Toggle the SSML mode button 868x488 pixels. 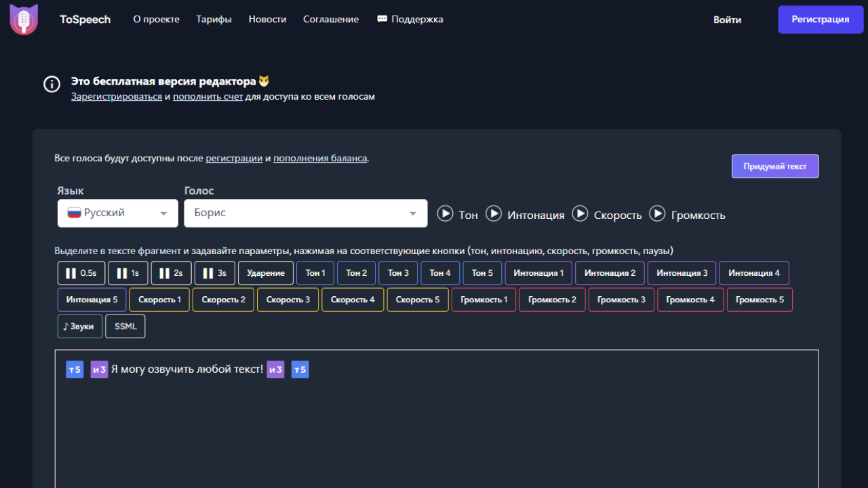point(125,326)
